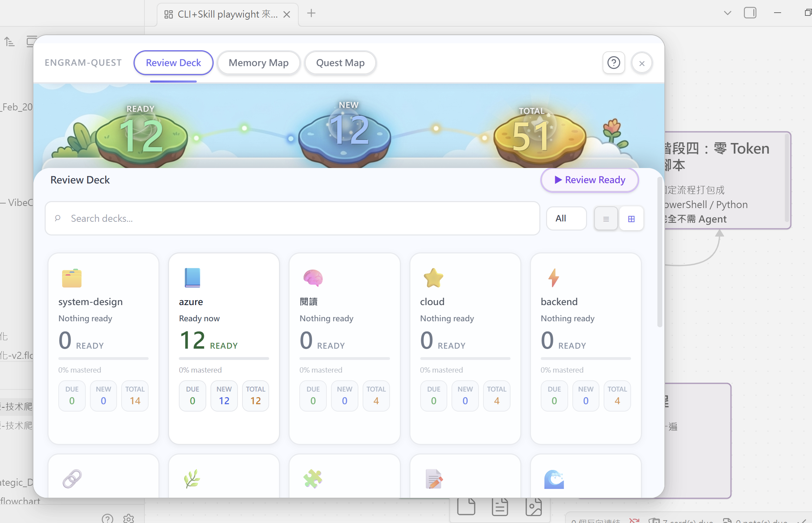
Task: Click the notes due status bar item
Action: click(755, 521)
